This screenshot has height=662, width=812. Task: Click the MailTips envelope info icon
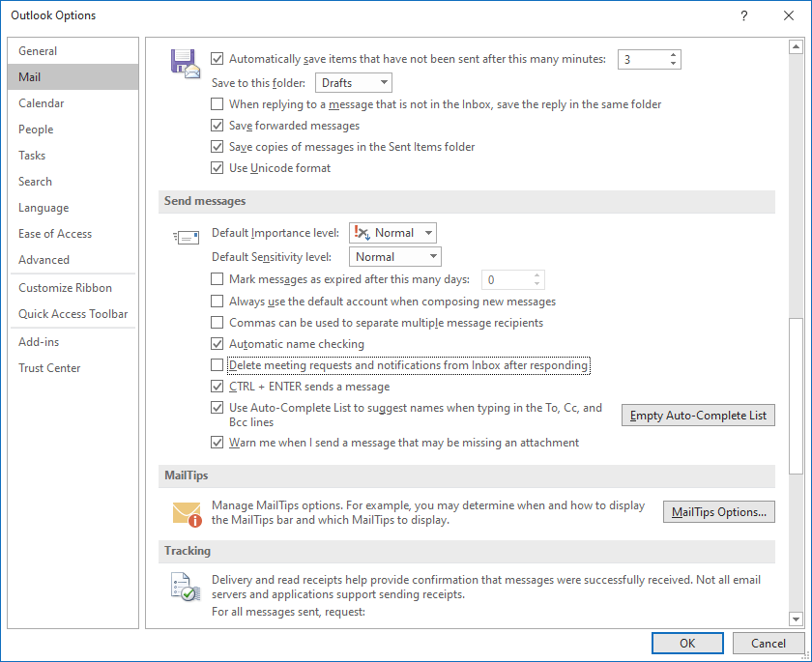pyautogui.click(x=186, y=513)
